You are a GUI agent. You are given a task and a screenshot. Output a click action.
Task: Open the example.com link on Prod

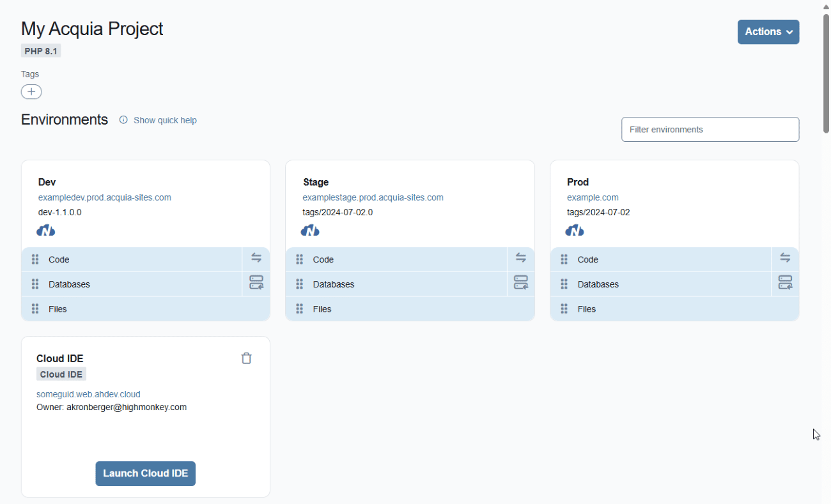tap(593, 197)
